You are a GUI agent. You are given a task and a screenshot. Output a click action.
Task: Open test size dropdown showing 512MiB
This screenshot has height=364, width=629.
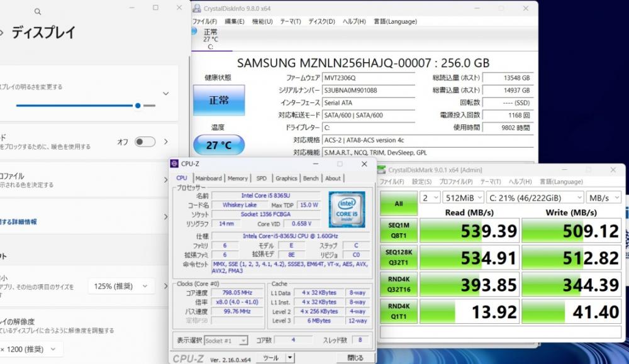[464, 197]
